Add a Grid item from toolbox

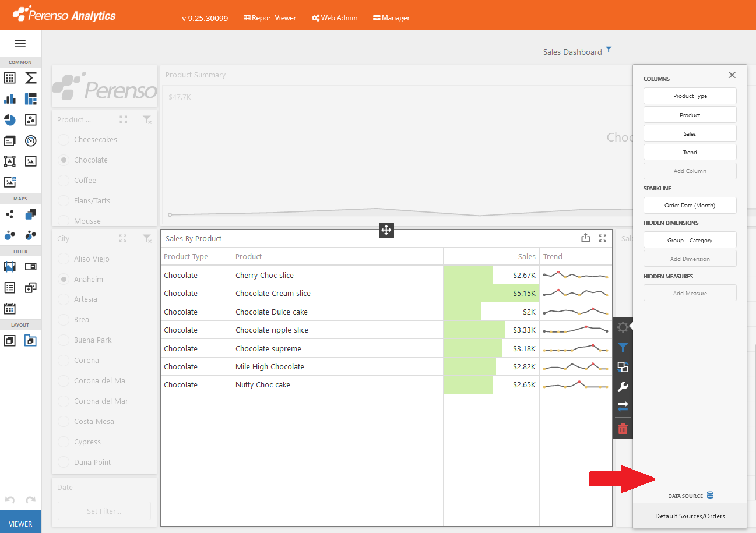click(10, 78)
